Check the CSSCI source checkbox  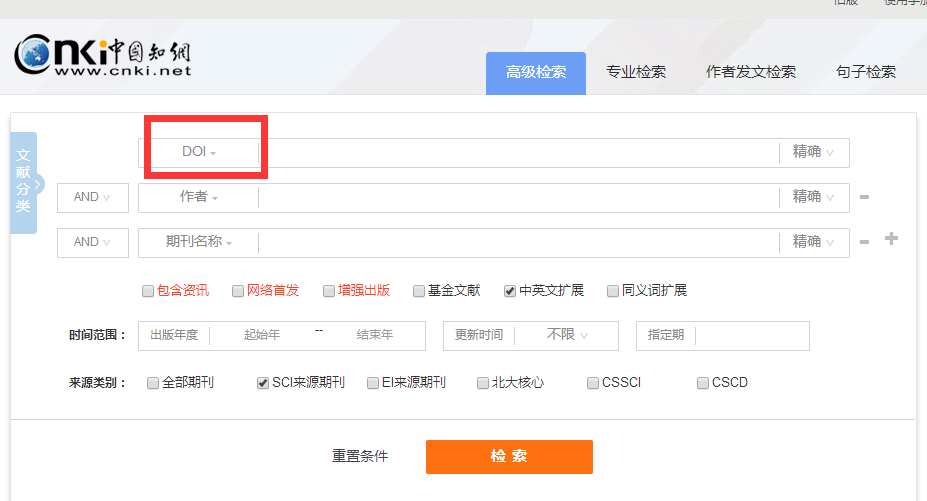click(593, 383)
